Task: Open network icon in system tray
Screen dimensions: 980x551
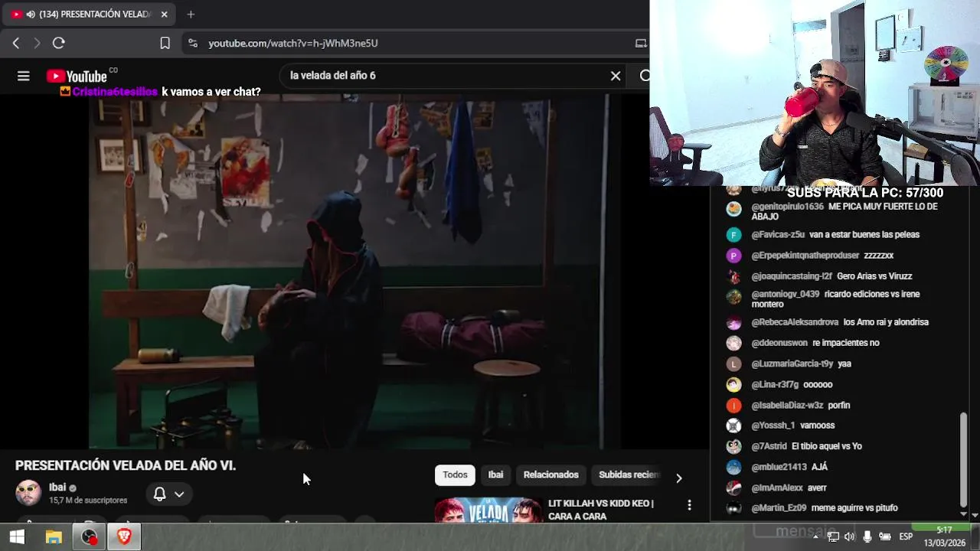Action: tap(833, 537)
